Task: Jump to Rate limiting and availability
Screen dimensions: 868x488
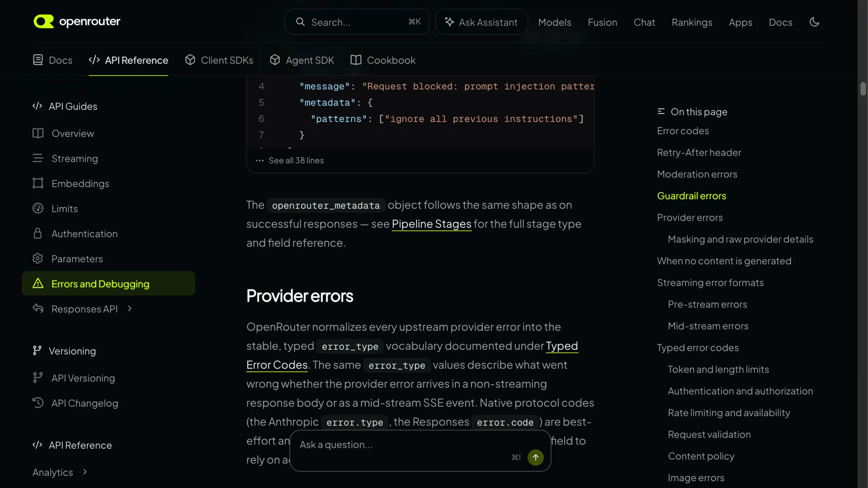Action: tap(729, 413)
